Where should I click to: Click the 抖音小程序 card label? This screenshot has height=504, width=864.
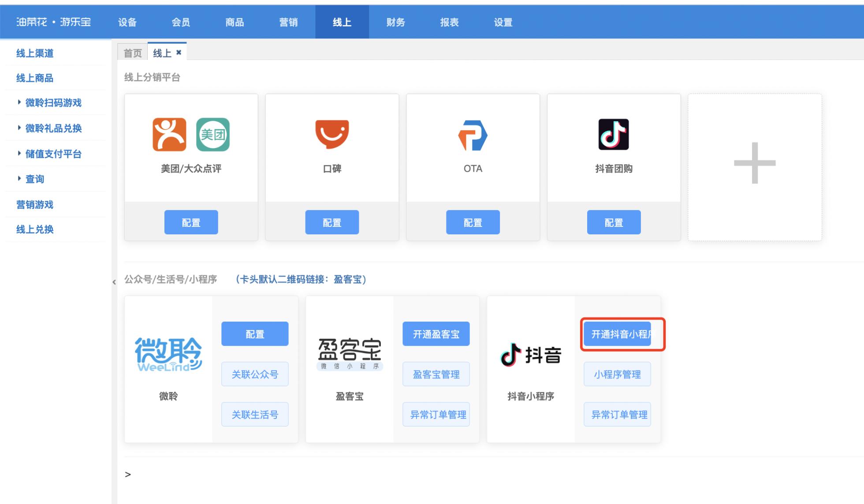[x=531, y=396]
